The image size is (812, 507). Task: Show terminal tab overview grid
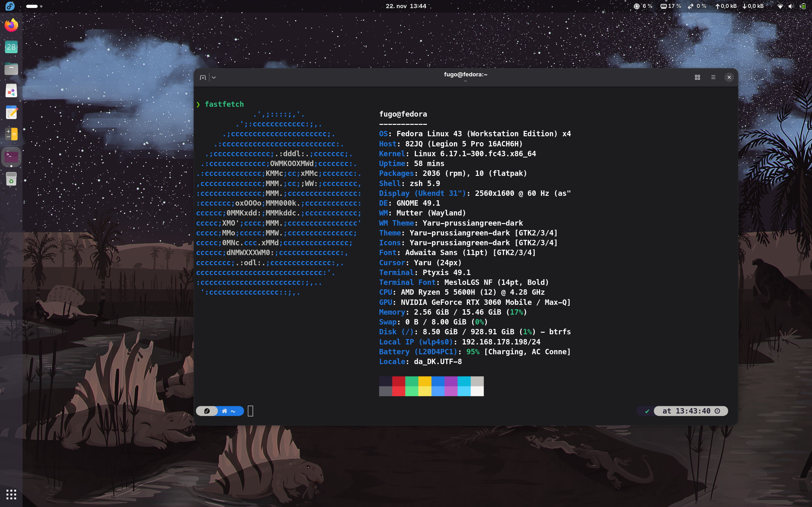tap(697, 77)
